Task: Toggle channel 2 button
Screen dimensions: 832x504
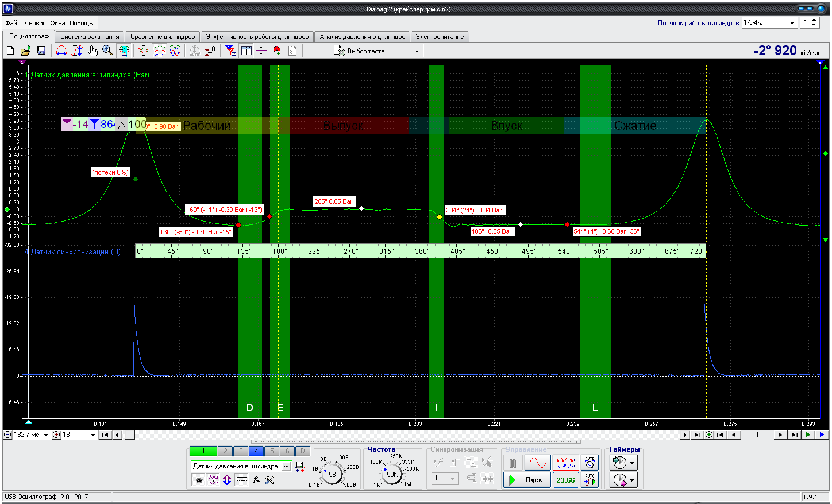Action: 225,451
